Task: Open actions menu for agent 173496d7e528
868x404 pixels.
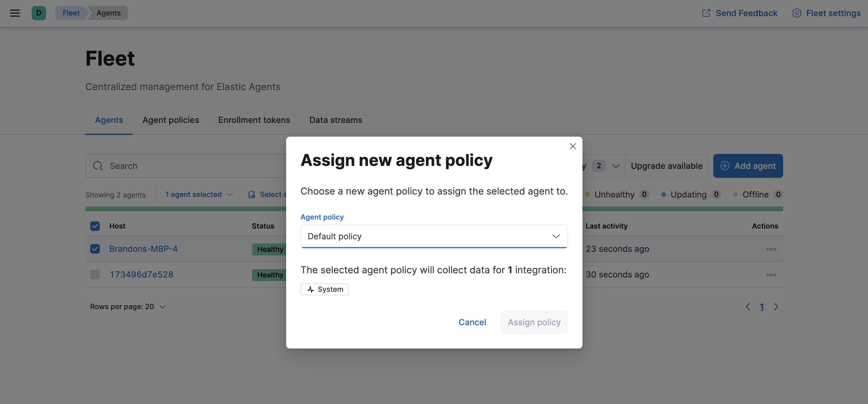Action: pos(771,275)
